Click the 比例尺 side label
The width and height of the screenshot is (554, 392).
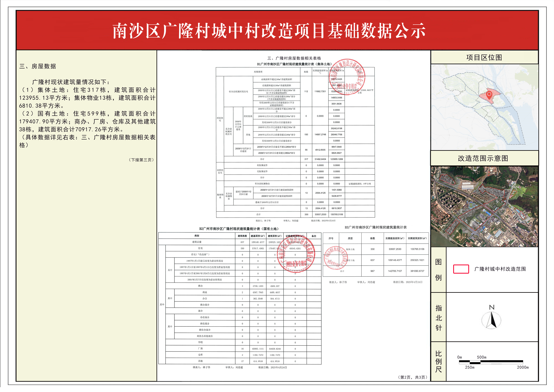(x=439, y=362)
